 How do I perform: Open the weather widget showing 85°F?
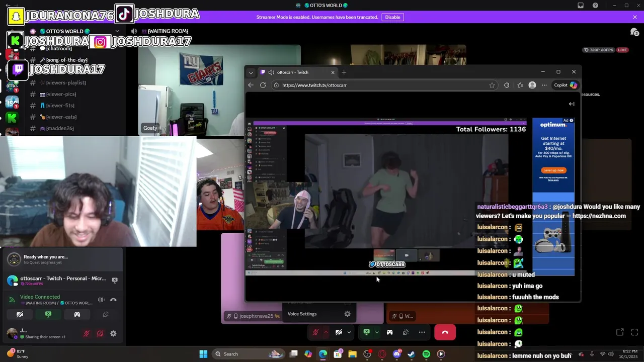tap(18, 354)
